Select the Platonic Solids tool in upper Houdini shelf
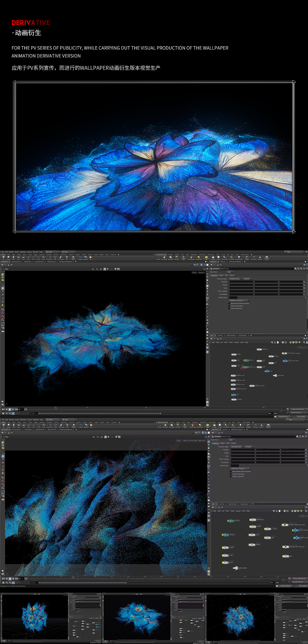 pyautogui.click(x=73, y=258)
